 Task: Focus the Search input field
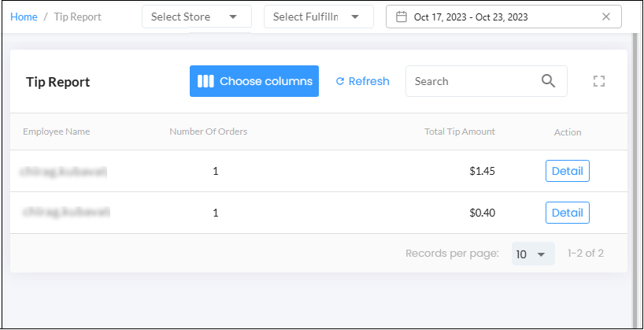click(x=487, y=81)
